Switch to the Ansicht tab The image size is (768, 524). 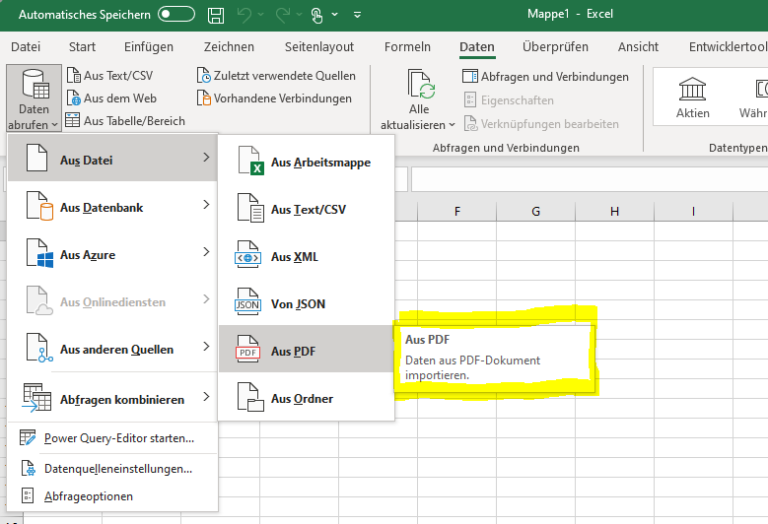tap(638, 47)
